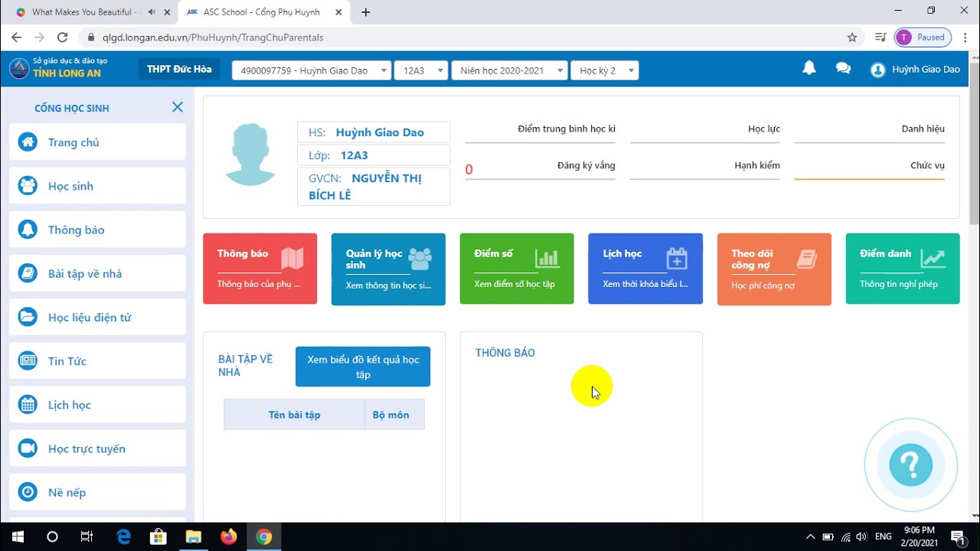980x551 pixels.
Task: Open the Học kỳ 2 dropdown
Action: pos(605,70)
